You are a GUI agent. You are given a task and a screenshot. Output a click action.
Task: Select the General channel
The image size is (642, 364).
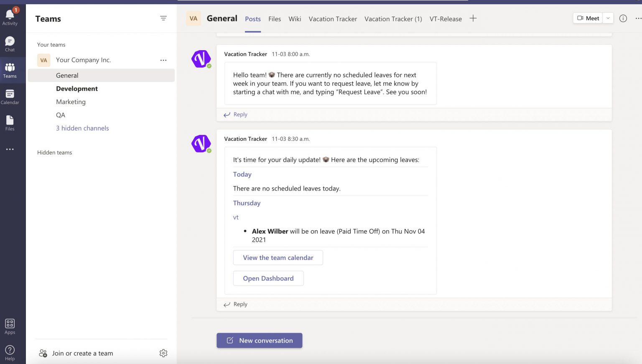tap(101, 76)
